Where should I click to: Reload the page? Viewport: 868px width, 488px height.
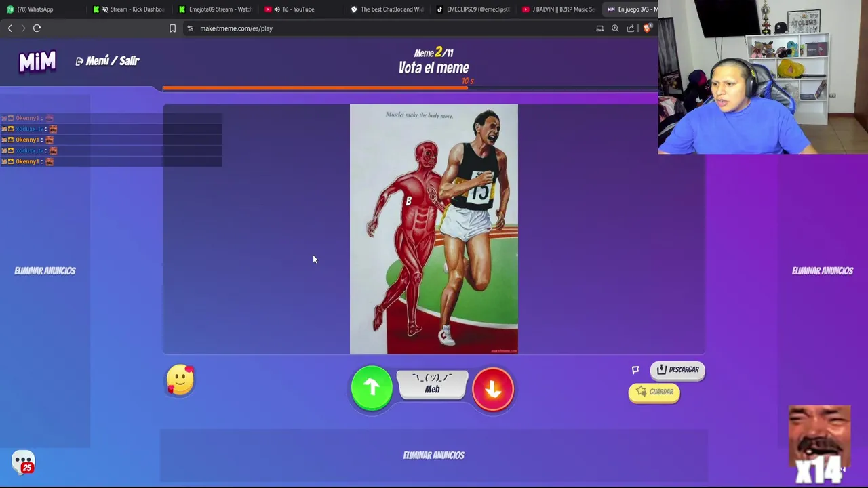(37, 28)
